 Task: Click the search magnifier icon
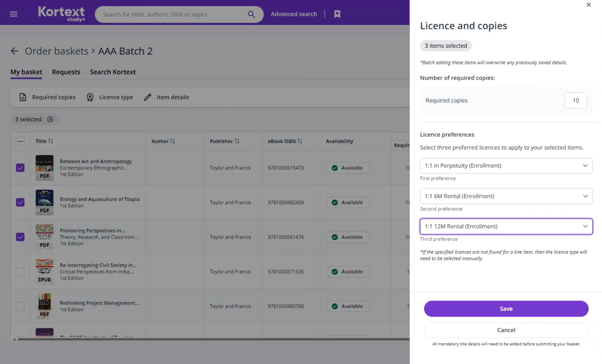(251, 14)
